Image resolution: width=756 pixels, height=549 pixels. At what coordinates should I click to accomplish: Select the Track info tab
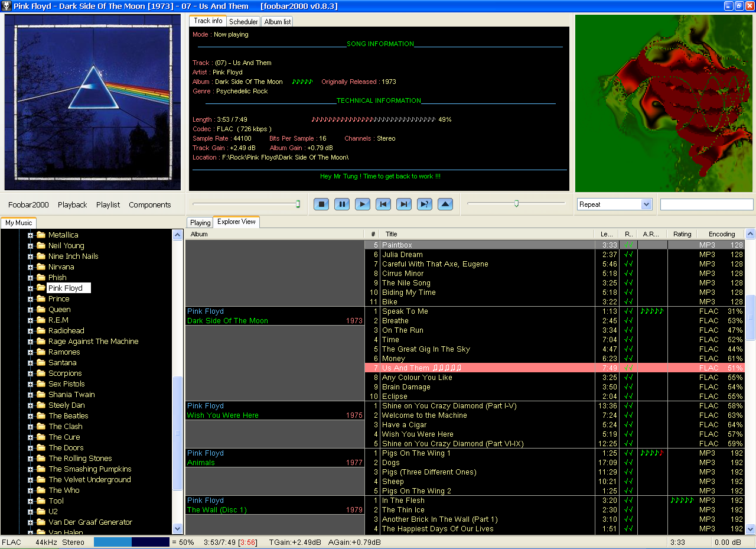click(x=208, y=21)
